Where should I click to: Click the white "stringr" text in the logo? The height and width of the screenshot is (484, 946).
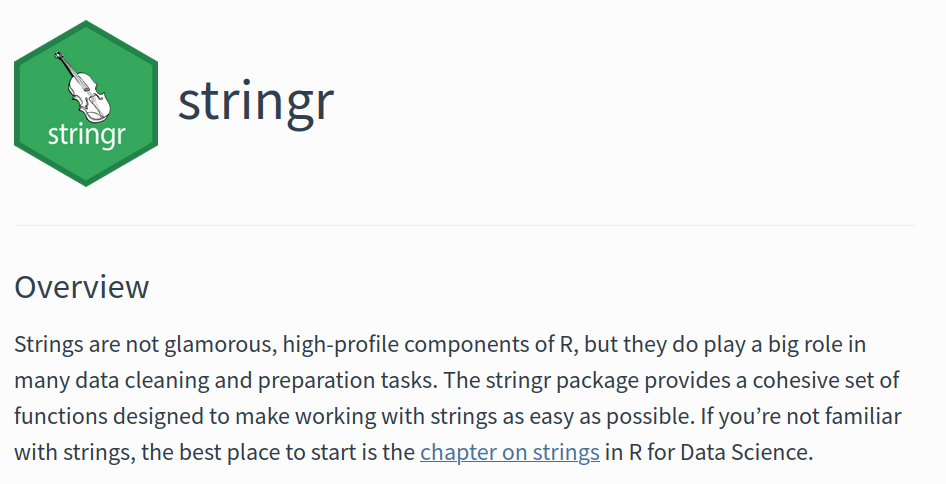pos(86,135)
